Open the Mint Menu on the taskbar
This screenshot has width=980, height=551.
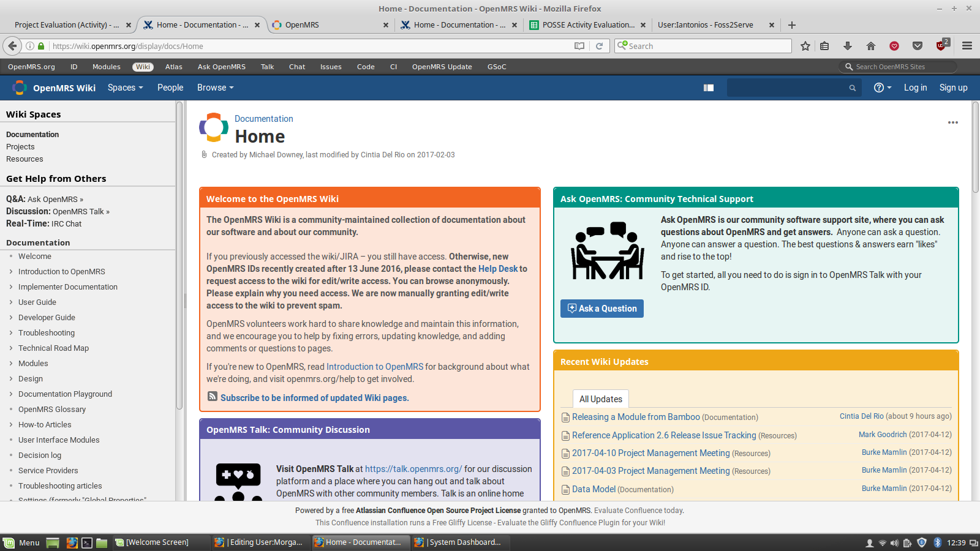pyautogui.click(x=21, y=542)
